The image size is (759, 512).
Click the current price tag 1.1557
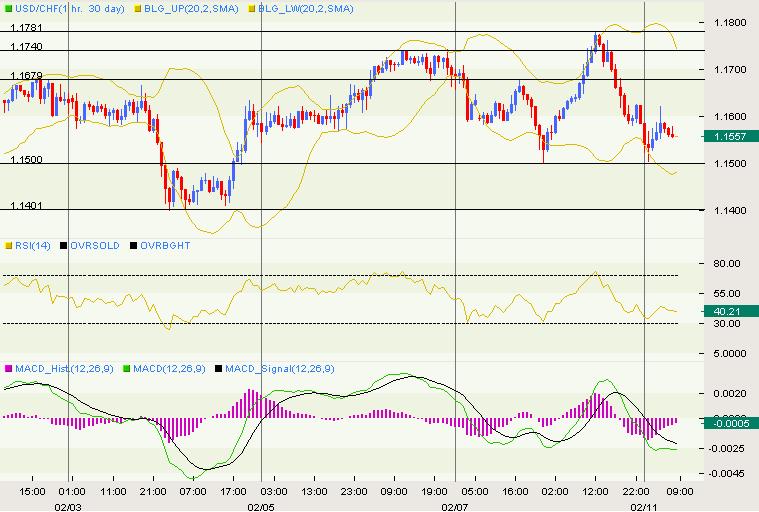pyautogui.click(x=730, y=136)
